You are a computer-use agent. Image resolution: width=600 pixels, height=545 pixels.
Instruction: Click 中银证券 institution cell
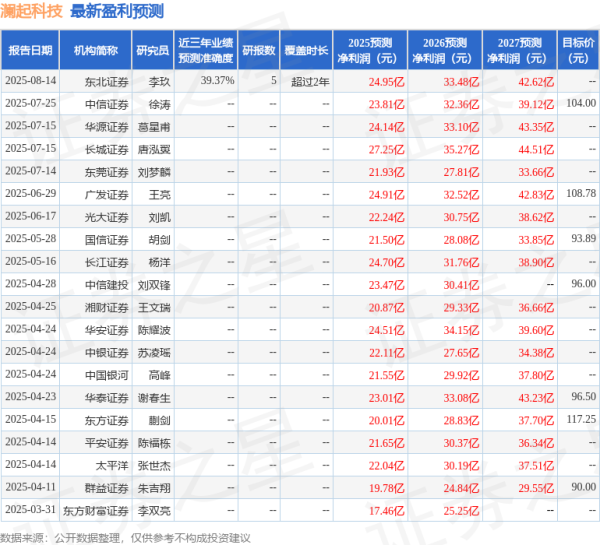coord(106,352)
